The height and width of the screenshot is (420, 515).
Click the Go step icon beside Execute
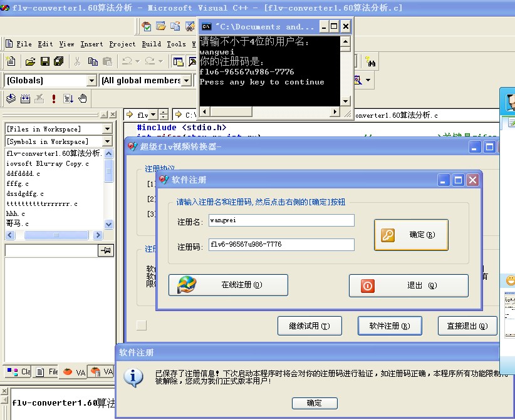[x=68, y=98]
